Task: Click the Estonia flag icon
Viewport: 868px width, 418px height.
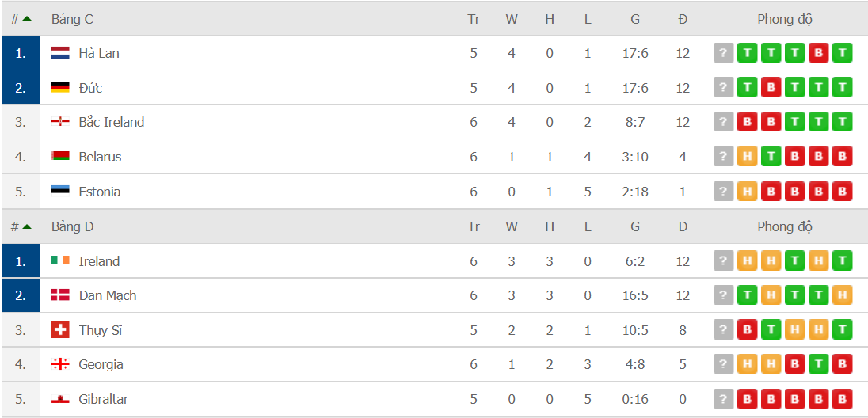Action: pyautogui.click(x=60, y=192)
